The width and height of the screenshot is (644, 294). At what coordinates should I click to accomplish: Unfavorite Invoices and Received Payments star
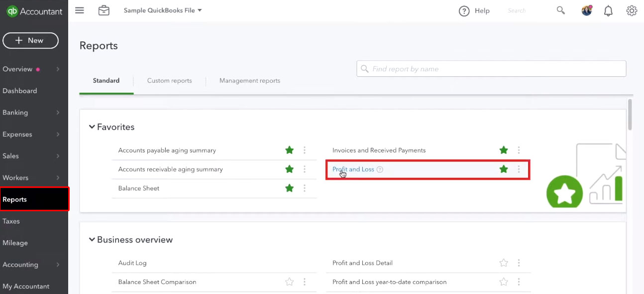504,150
